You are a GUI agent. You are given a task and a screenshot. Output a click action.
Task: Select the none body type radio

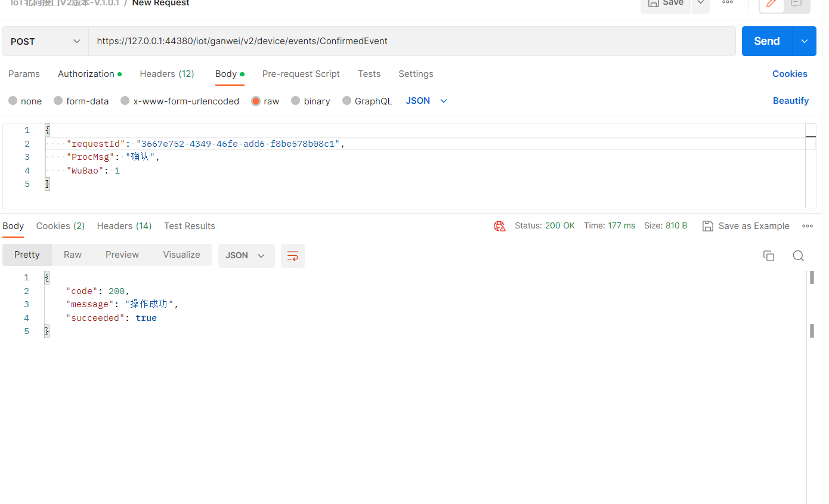pos(13,101)
